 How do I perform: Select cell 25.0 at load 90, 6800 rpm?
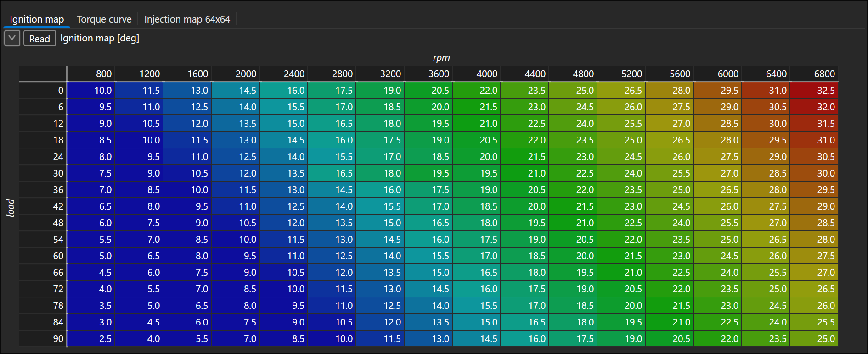click(x=814, y=339)
